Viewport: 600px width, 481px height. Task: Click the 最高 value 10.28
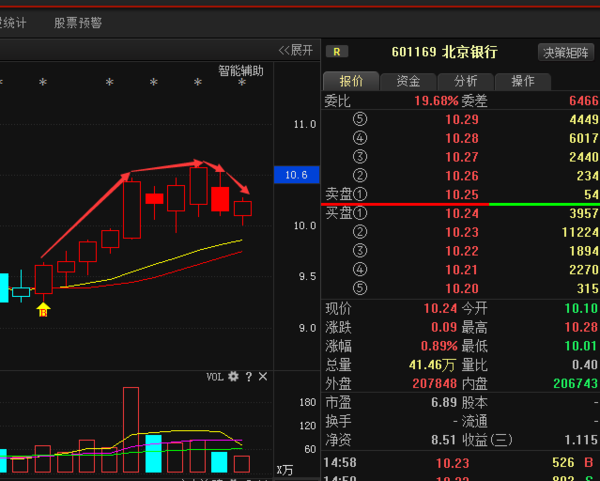581,327
